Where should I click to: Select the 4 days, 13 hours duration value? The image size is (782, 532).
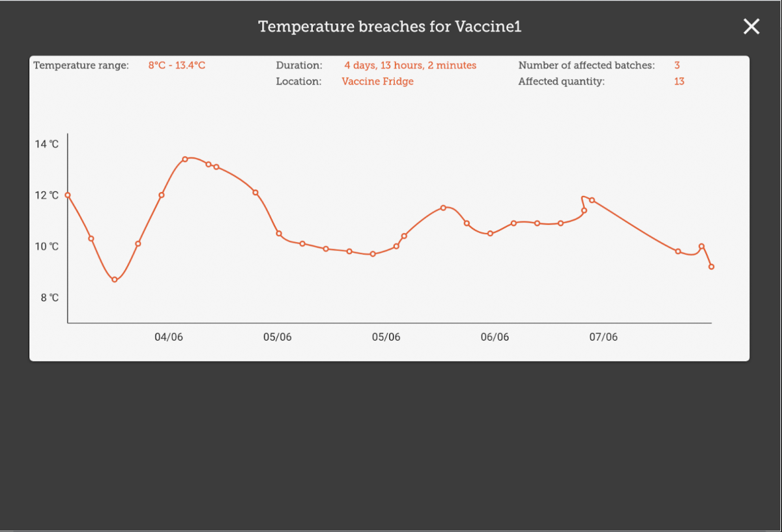(410, 65)
